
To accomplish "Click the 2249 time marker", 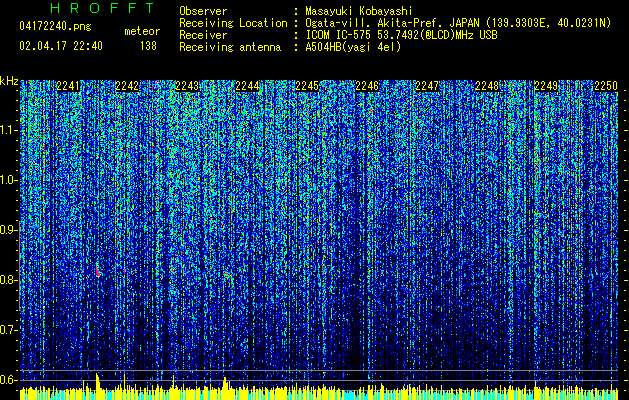I will (x=547, y=86).
